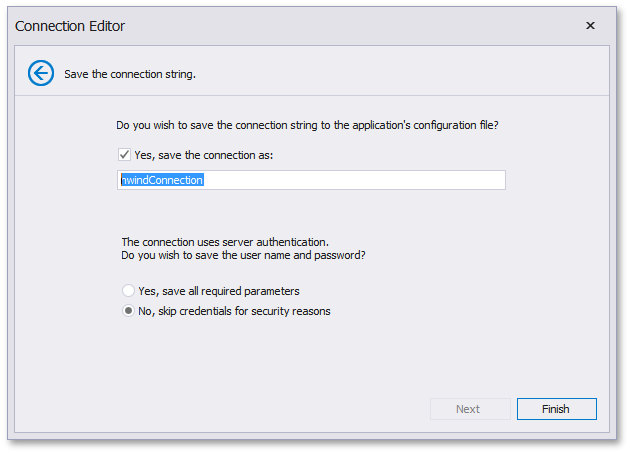Click the Finish button
This screenshot has height=454, width=630.
(556, 409)
